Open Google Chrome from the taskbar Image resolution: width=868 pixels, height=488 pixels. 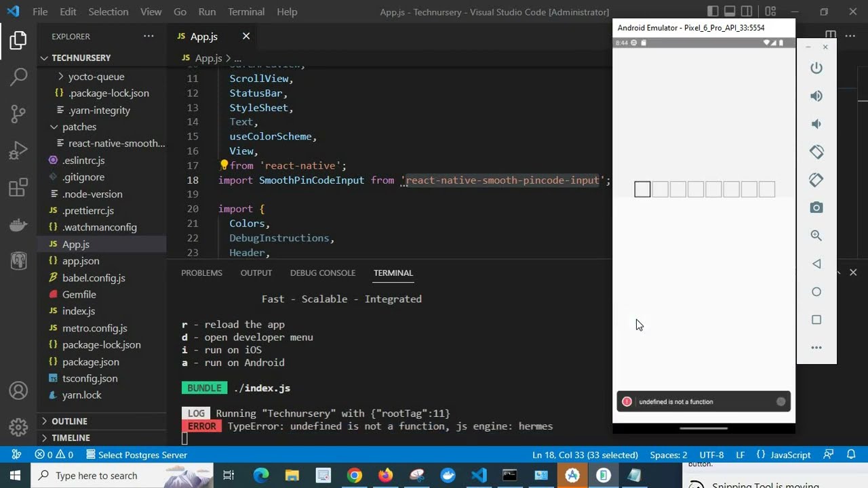(x=355, y=475)
